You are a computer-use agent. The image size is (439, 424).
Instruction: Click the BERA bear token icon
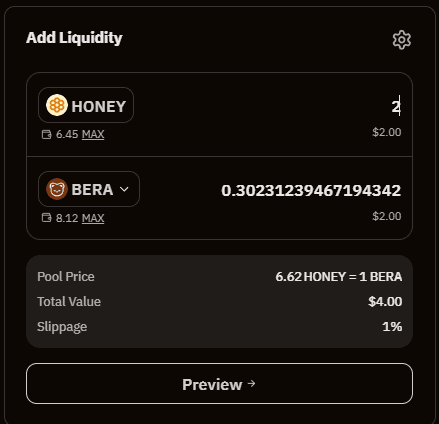[57, 189]
